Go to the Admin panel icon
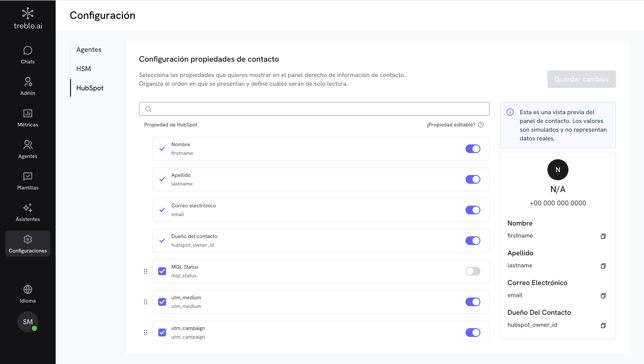This screenshot has width=644, height=364. pyautogui.click(x=28, y=82)
